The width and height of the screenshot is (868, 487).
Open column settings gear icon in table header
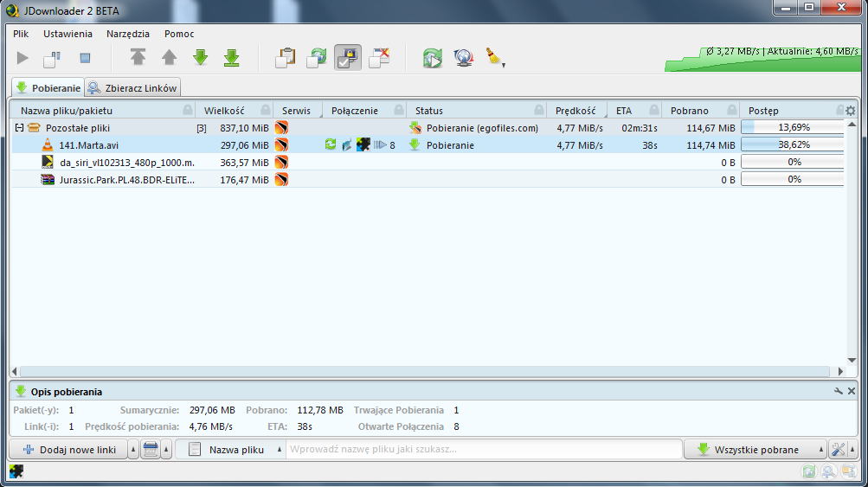(x=851, y=111)
